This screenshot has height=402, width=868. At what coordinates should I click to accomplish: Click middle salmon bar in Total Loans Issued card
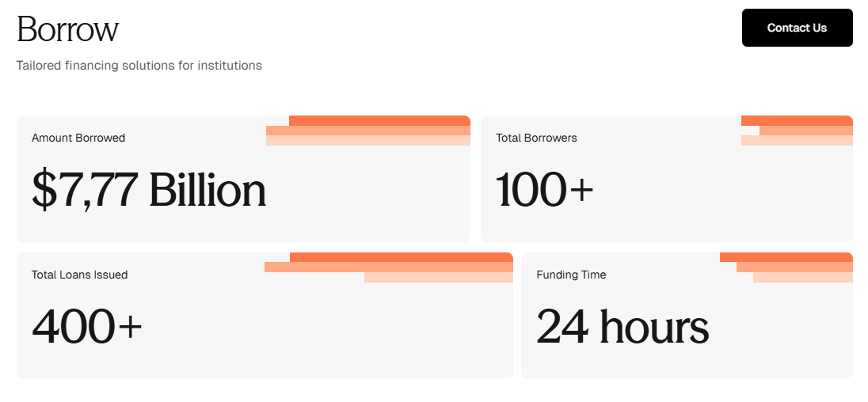(x=388, y=267)
